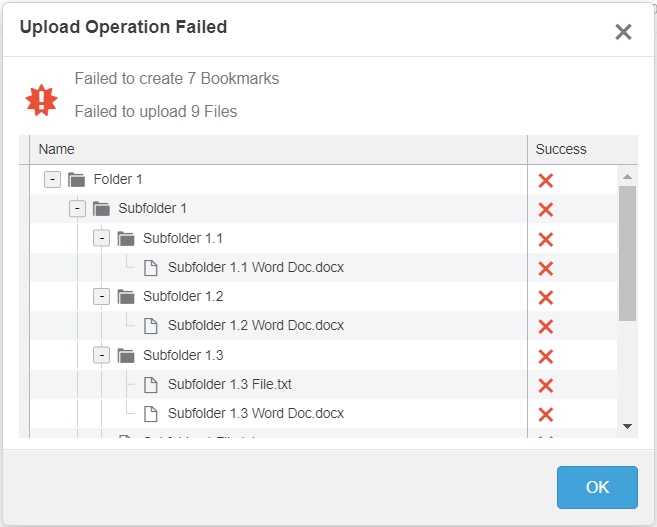This screenshot has width=657, height=527.
Task: Collapse the Folder 1 tree node
Action: point(53,180)
